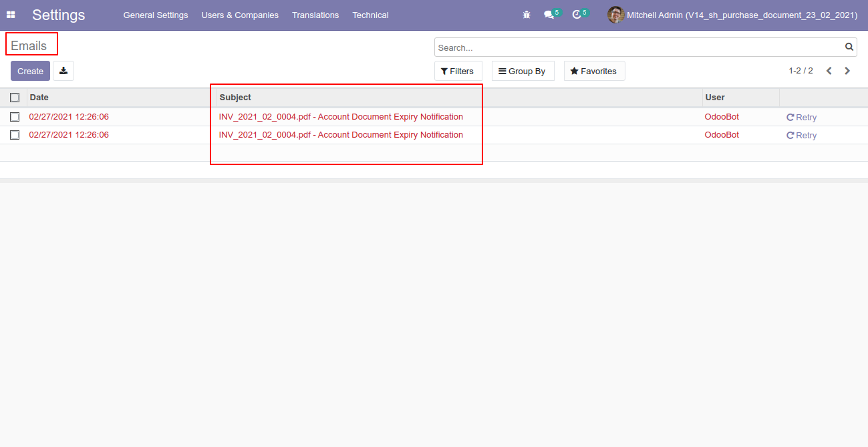Viewport: 868px width, 447px height.
Task: Open the General Settings menu
Action: (156, 15)
